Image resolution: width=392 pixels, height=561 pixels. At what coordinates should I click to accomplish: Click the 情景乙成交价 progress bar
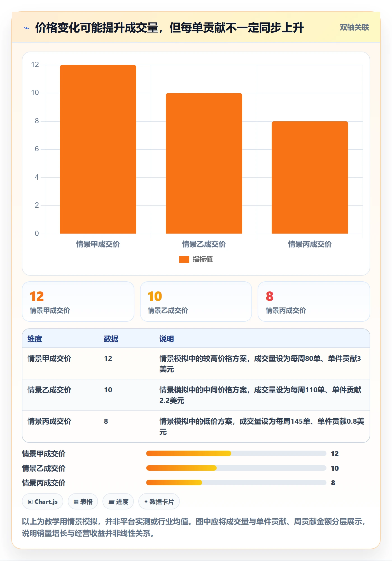point(236,468)
